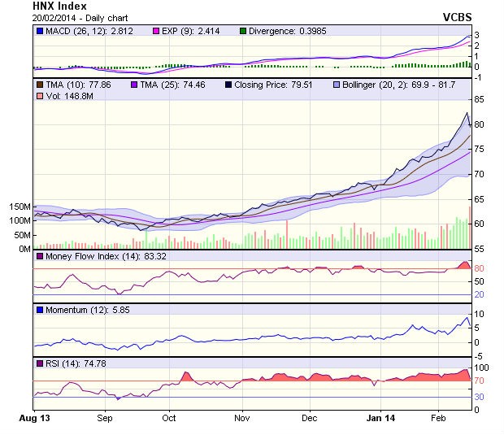
Task: Click the brown TMA (10) legend marker
Action: (40, 84)
